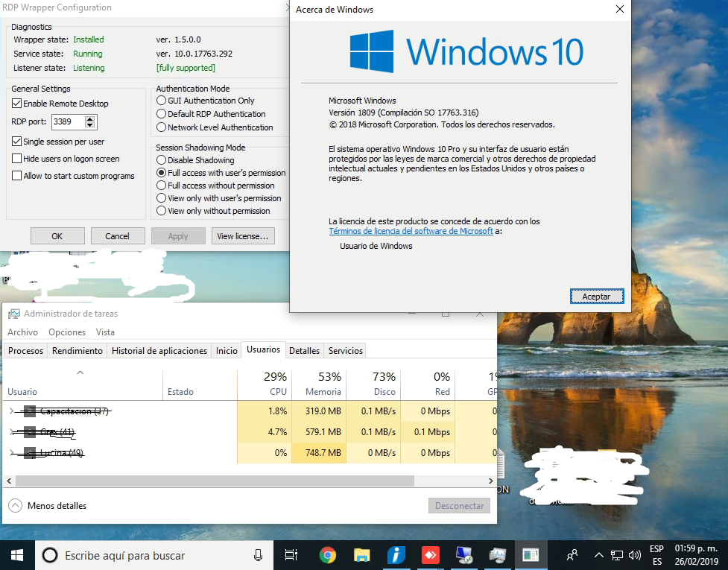Switch to the winver taskbar icon
This screenshot has width=728, height=570.
point(531,555)
